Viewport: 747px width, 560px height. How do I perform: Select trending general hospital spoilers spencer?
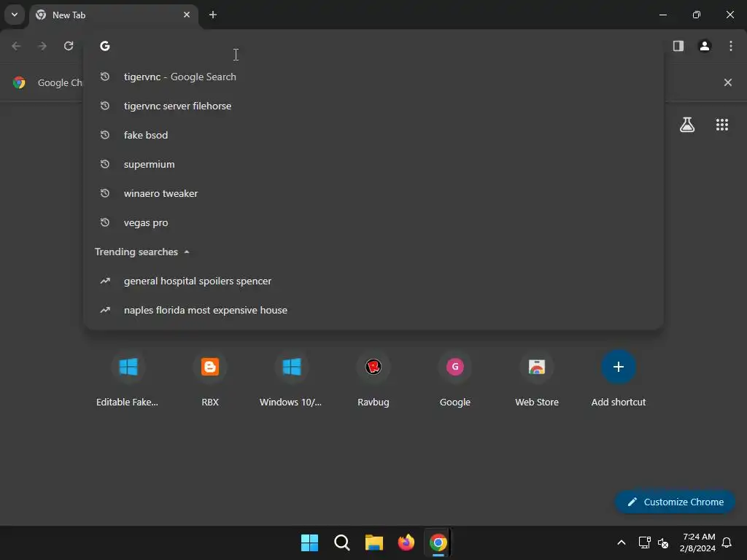point(373,281)
